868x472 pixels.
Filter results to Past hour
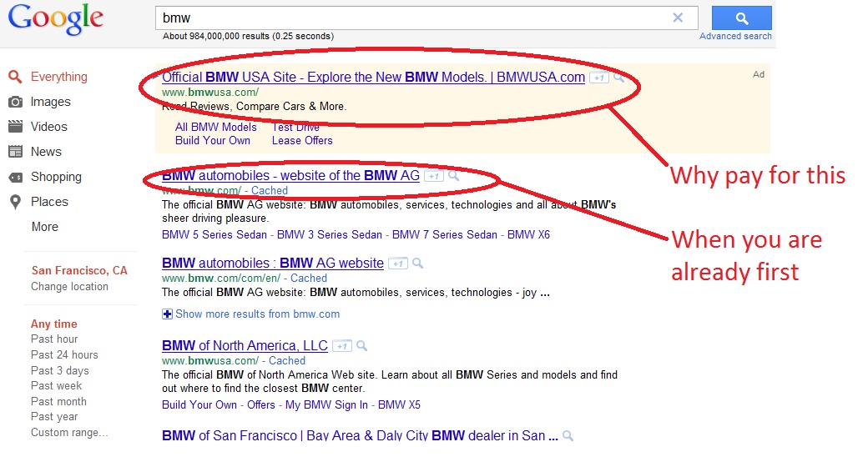(x=54, y=339)
